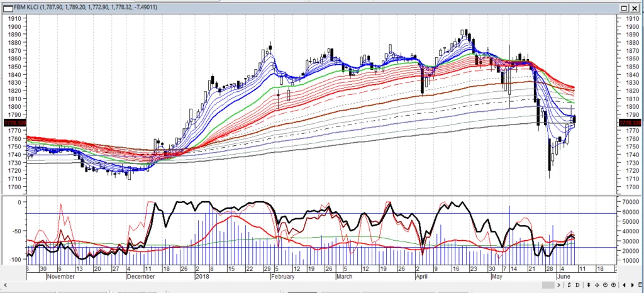
Task: Click the refresh arrows icon in the chart toolbar
Action: pyautogui.click(x=569, y=285)
